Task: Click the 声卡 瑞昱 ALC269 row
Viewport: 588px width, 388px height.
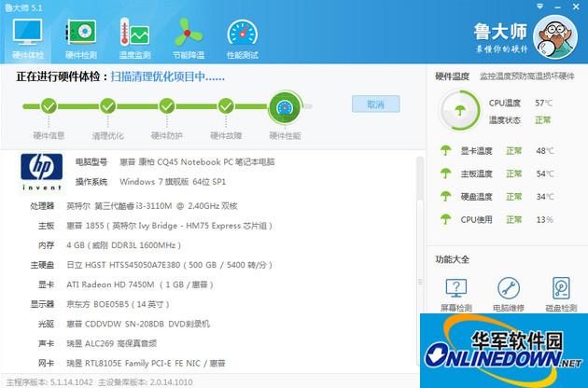Action: tap(97, 343)
